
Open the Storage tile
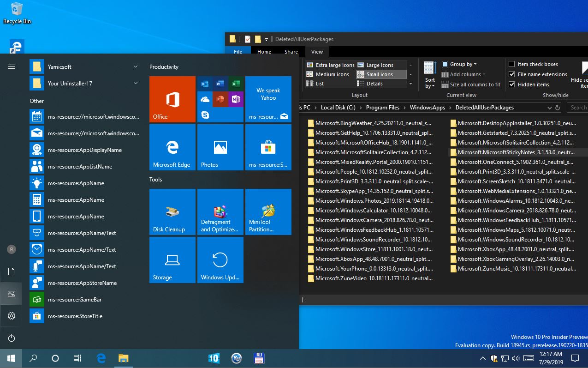[172, 260]
